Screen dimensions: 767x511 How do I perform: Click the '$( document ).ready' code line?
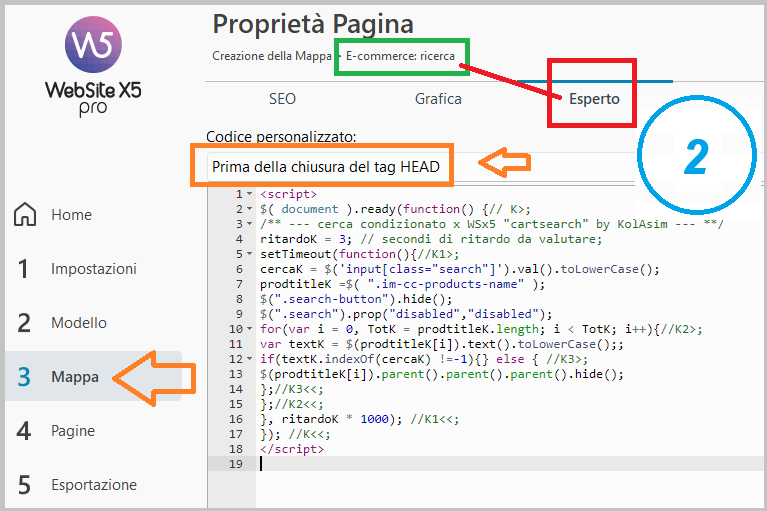pos(395,209)
